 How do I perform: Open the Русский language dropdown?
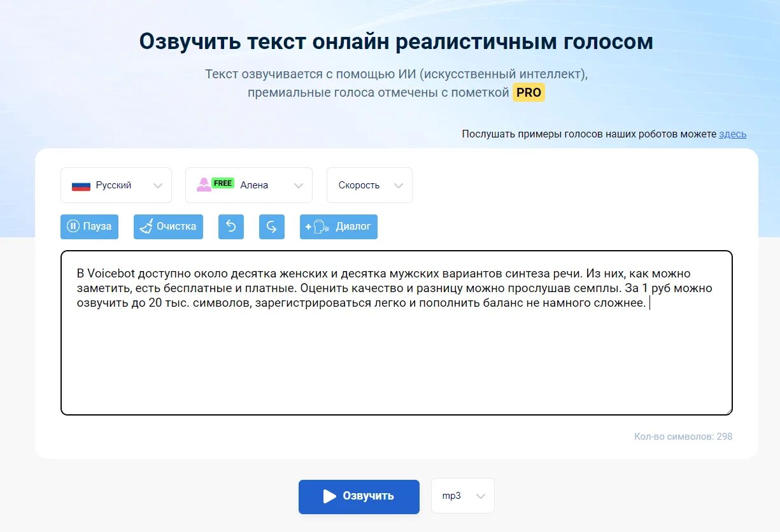(116, 185)
